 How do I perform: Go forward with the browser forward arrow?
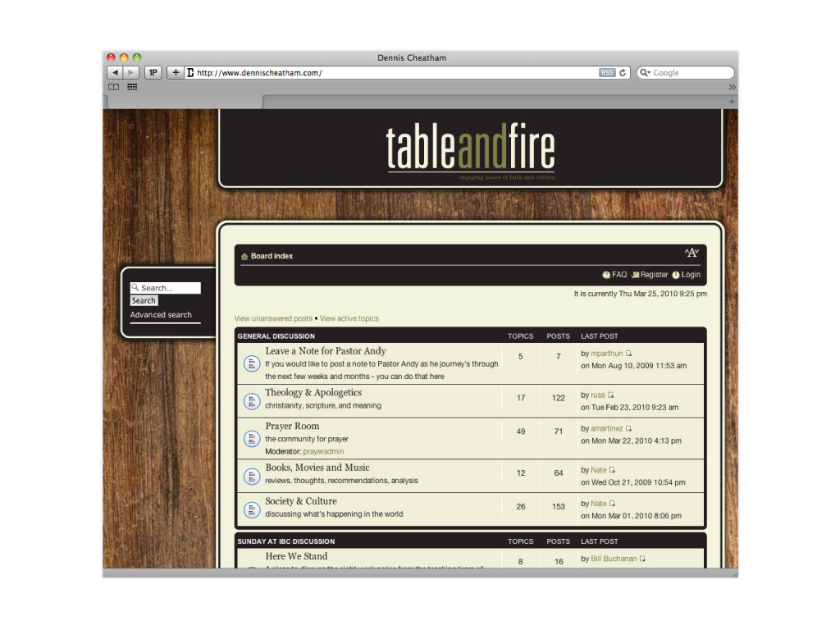pyautogui.click(x=131, y=72)
